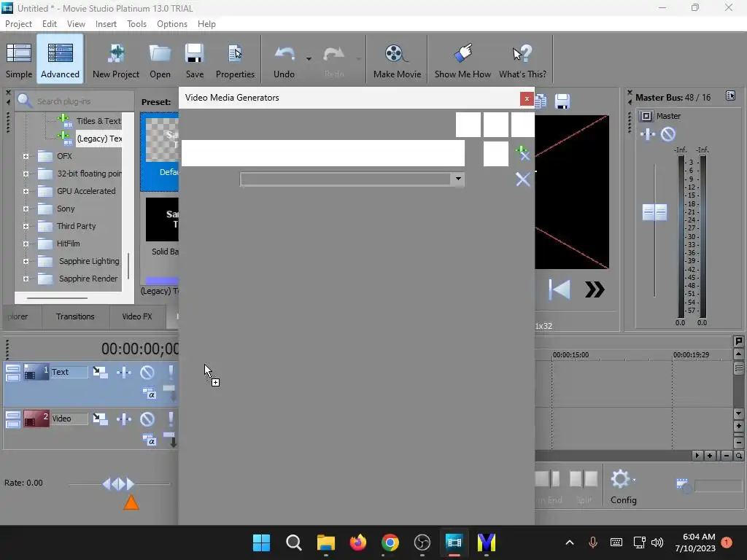Solo the Video track
Image resolution: width=747 pixels, height=560 pixels.
point(171,419)
